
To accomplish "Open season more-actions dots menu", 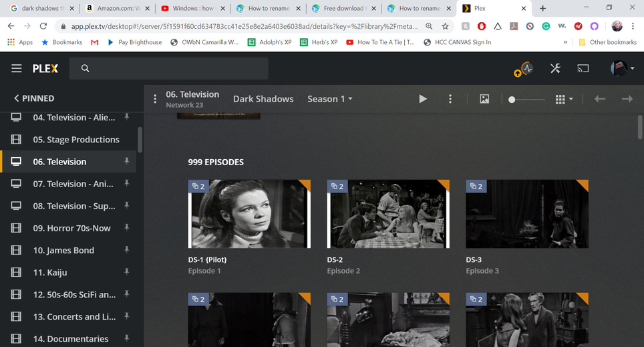I will click(x=450, y=99).
